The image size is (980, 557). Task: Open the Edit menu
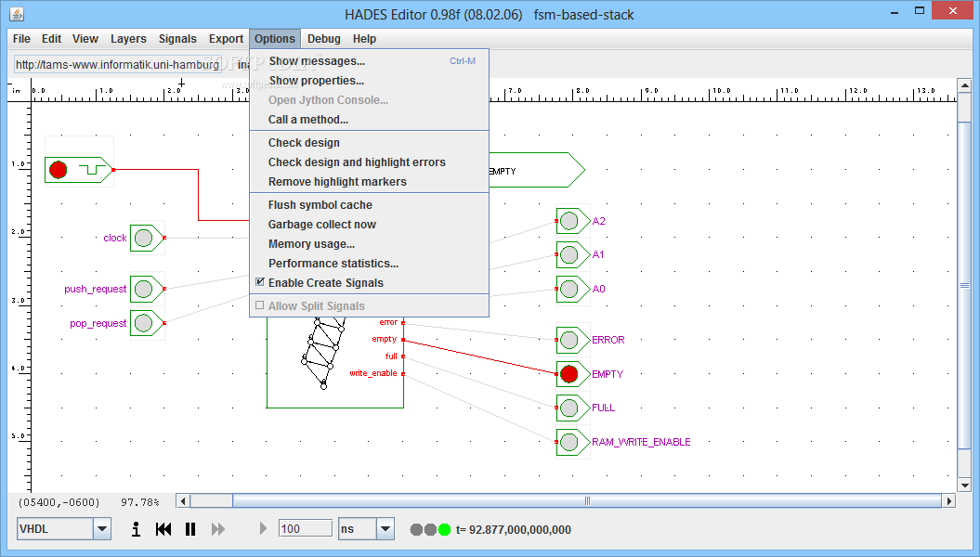point(51,39)
